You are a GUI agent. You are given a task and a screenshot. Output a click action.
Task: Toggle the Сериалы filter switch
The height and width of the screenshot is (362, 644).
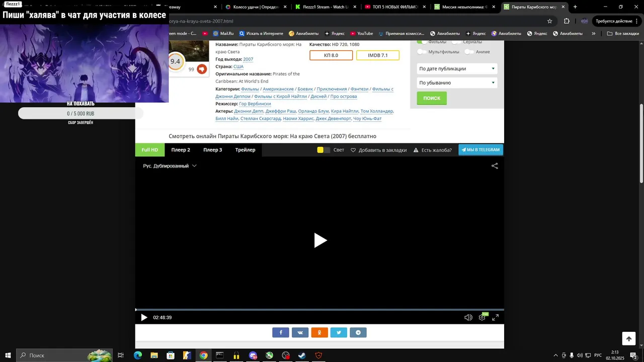[456, 42]
